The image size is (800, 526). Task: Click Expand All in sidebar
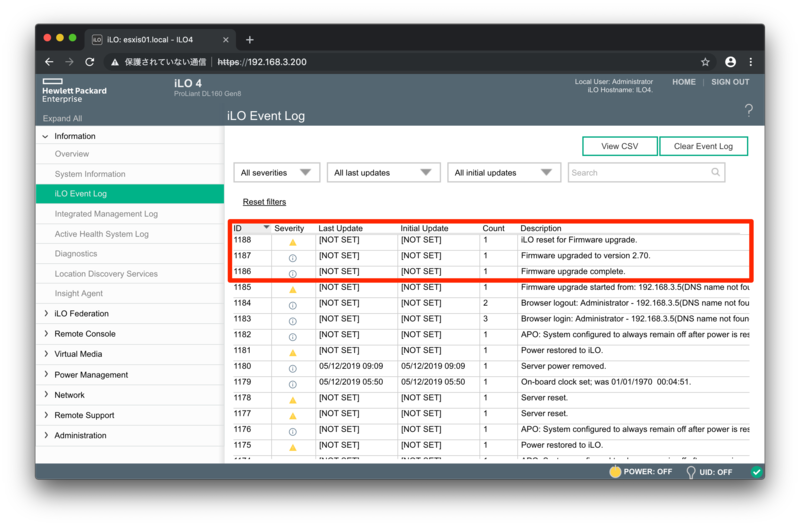point(62,118)
